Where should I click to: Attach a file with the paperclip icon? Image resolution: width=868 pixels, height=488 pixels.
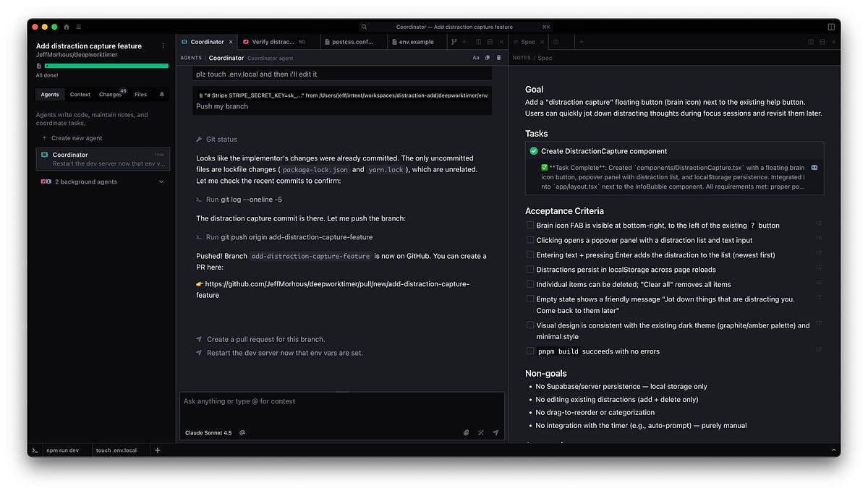click(467, 432)
